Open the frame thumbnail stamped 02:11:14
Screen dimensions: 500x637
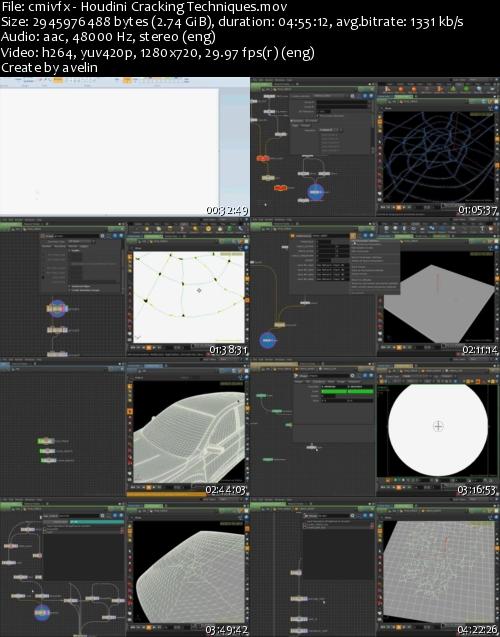pyautogui.click(x=375, y=287)
